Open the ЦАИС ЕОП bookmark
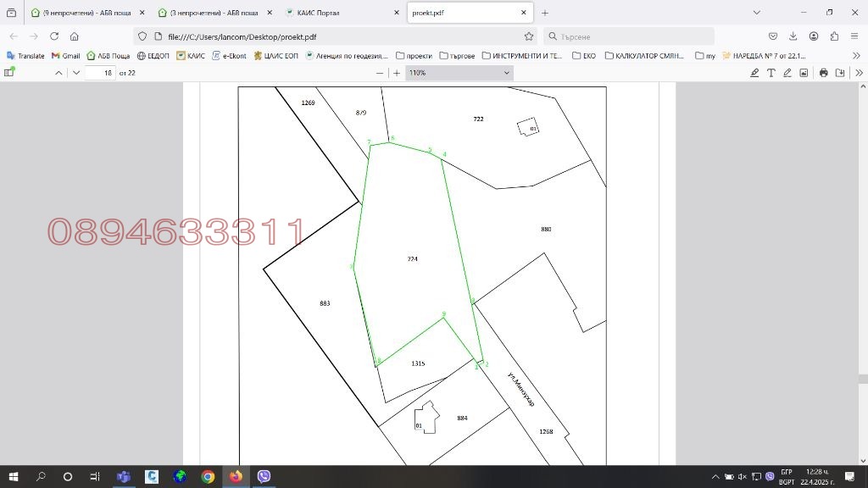This screenshot has width=868, height=488. (275, 56)
